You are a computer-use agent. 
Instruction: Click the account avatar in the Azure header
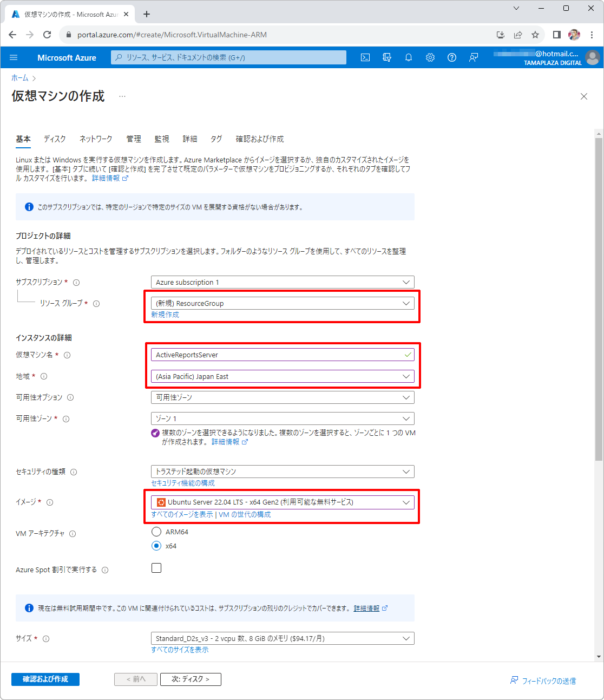593,57
